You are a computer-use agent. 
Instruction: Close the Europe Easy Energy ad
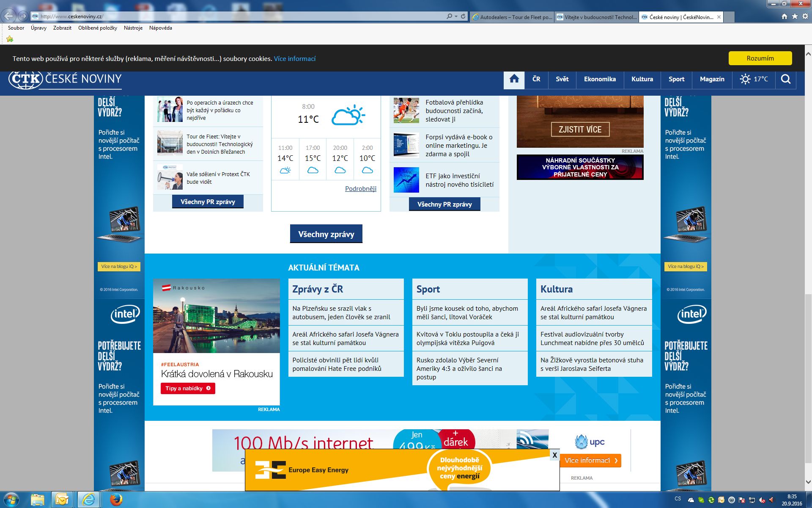[554, 455]
